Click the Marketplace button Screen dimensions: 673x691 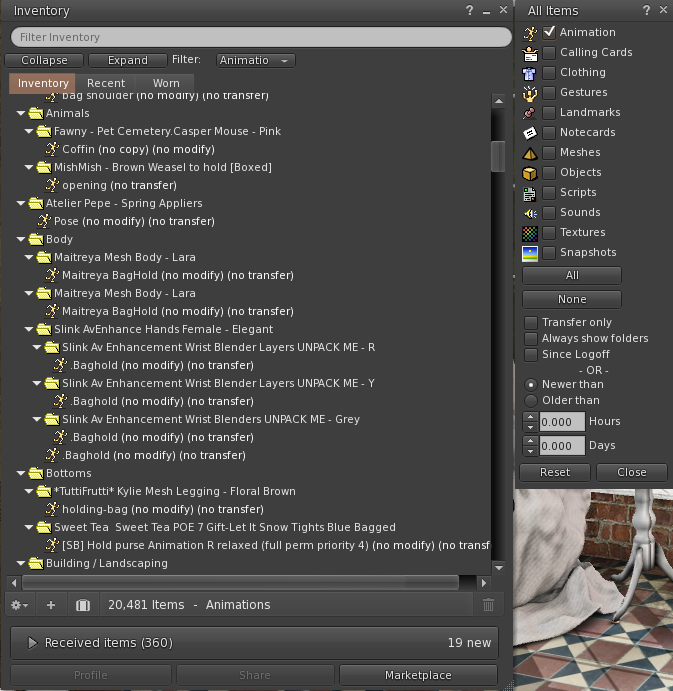pos(418,675)
